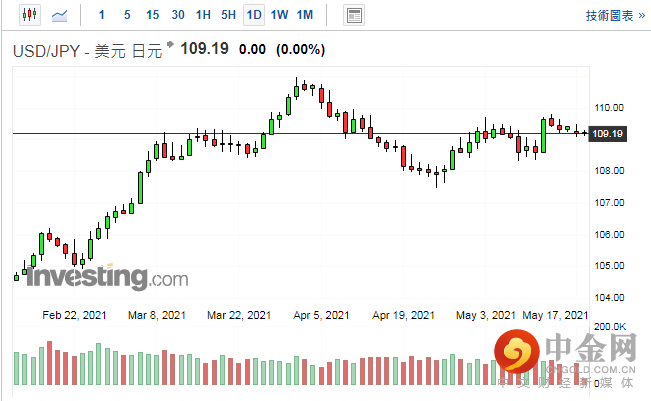Viewport: 651px width, 401px height.
Task: Select the 1D daily timeframe
Action: click(x=254, y=15)
